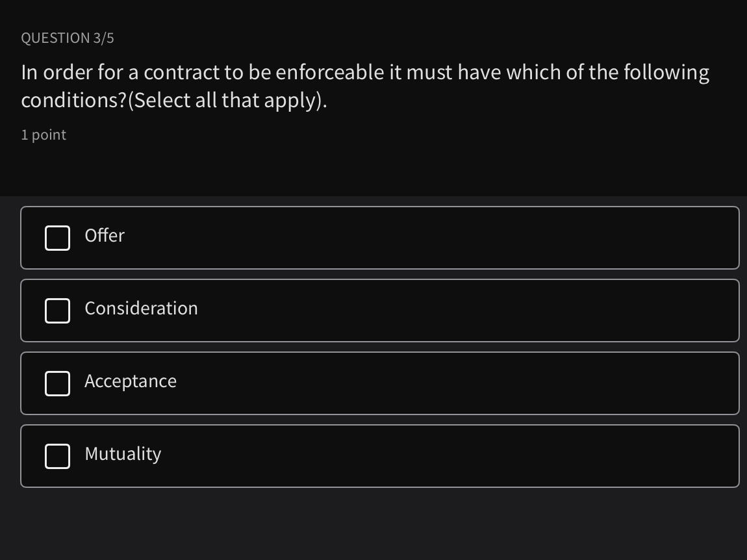This screenshot has width=747, height=560.
Task: Select the Acceptance option card's empty area
Action: [x=455, y=383]
